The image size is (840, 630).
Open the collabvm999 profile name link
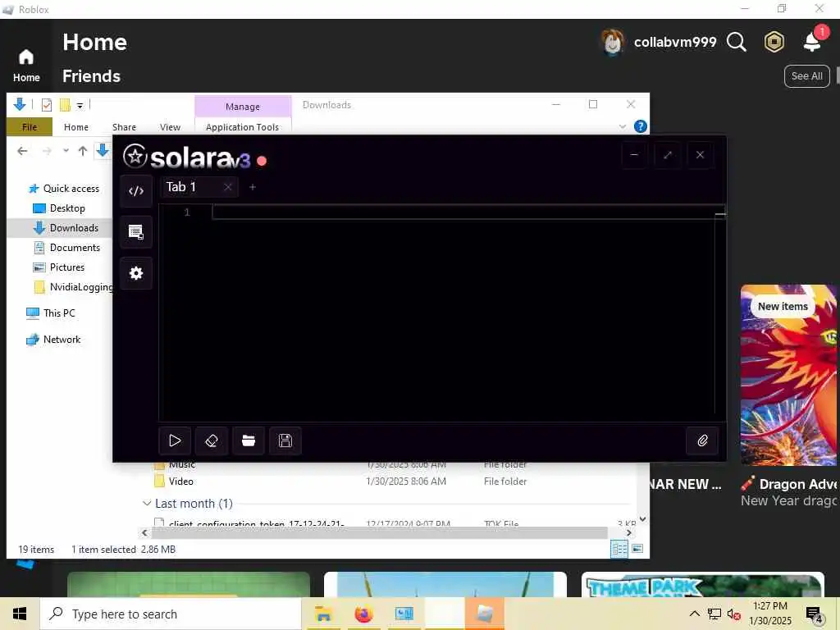coord(675,42)
